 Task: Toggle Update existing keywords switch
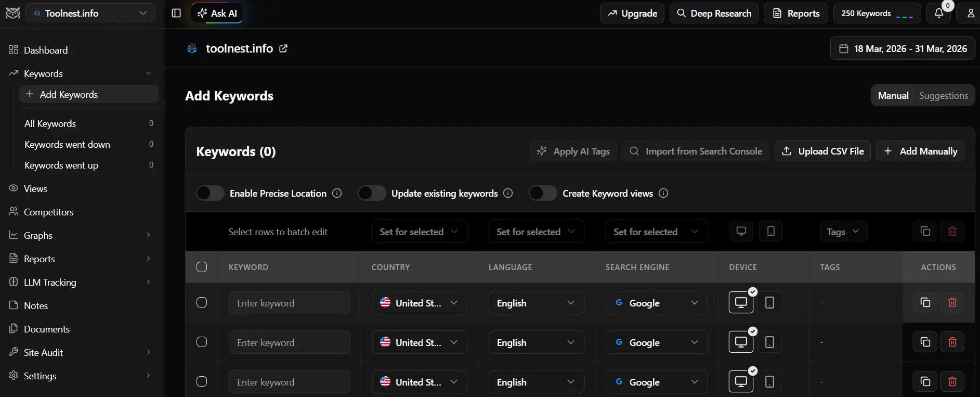[372, 193]
